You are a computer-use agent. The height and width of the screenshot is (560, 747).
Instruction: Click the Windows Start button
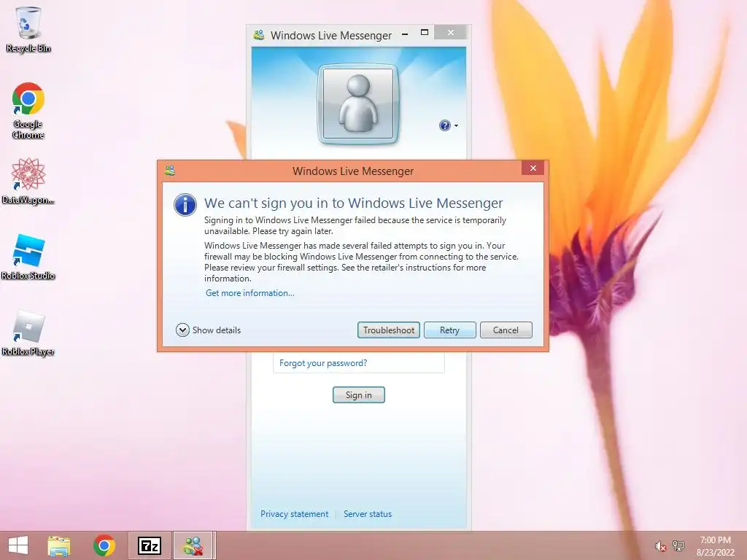18,545
